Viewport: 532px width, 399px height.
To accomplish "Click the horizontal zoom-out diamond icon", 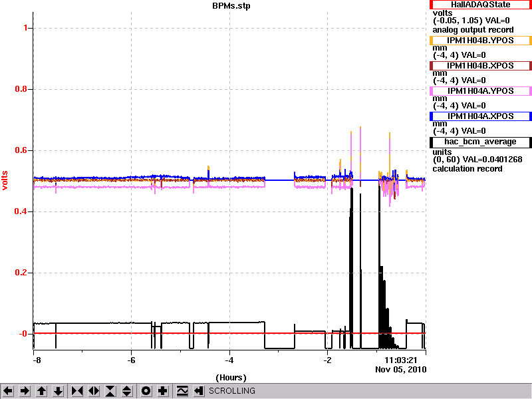I will coord(94,391).
